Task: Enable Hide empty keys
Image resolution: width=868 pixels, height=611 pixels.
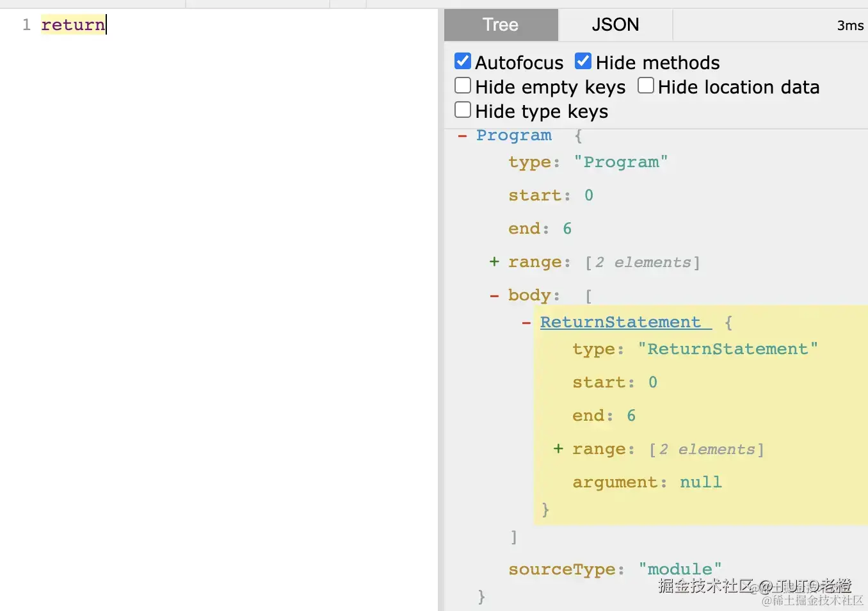Action: [463, 86]
